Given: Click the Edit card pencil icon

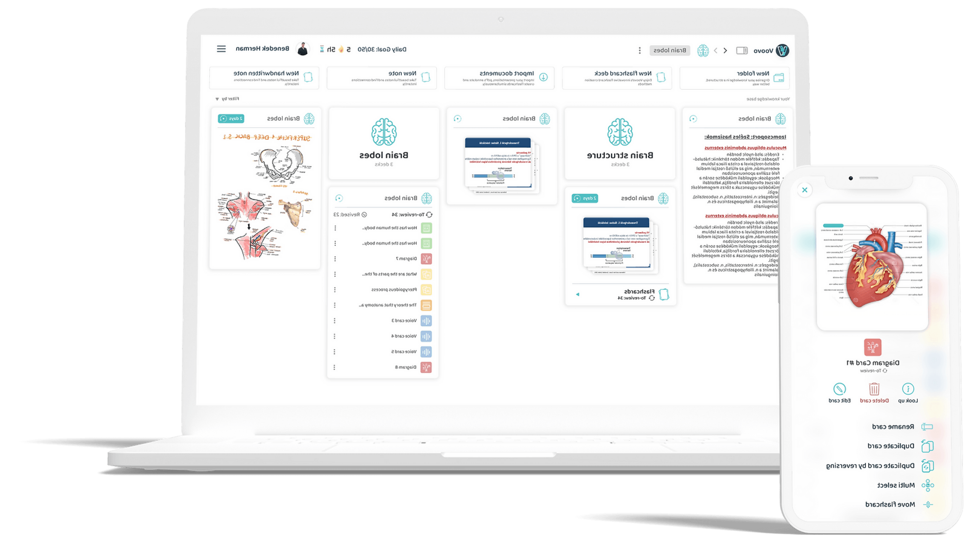Looking at the screenshot, I should pyautogui.click(x=839, y=389).
